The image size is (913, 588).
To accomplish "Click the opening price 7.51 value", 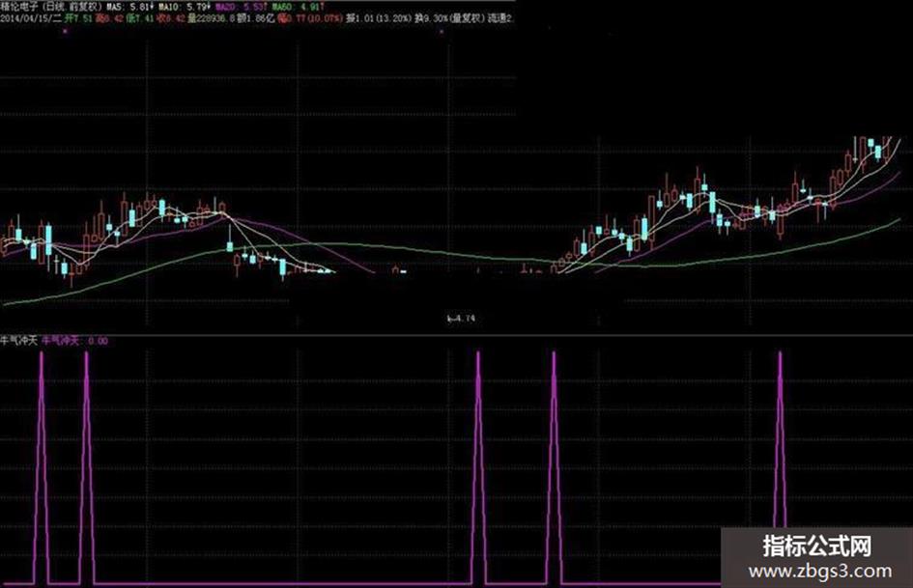I will click(78, 18).
